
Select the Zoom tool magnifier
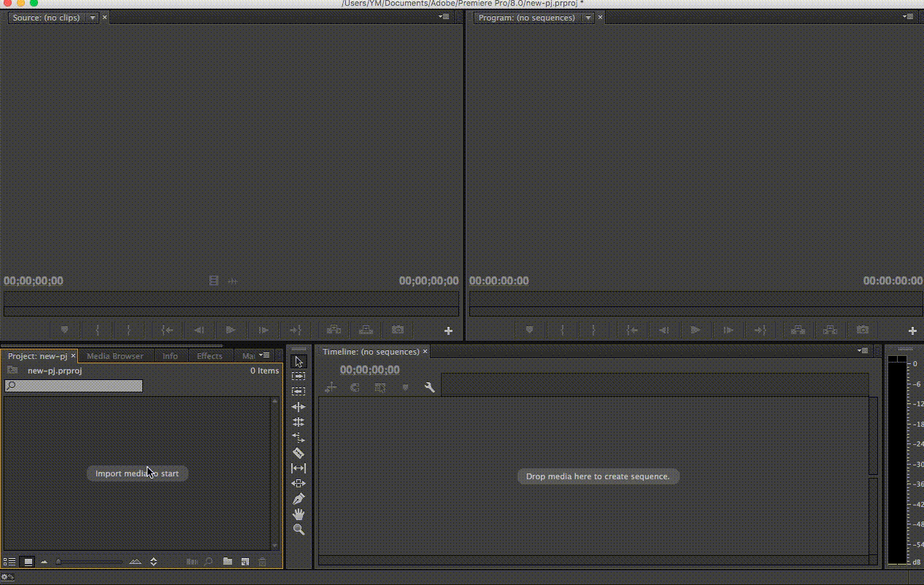tap(299, 530)
